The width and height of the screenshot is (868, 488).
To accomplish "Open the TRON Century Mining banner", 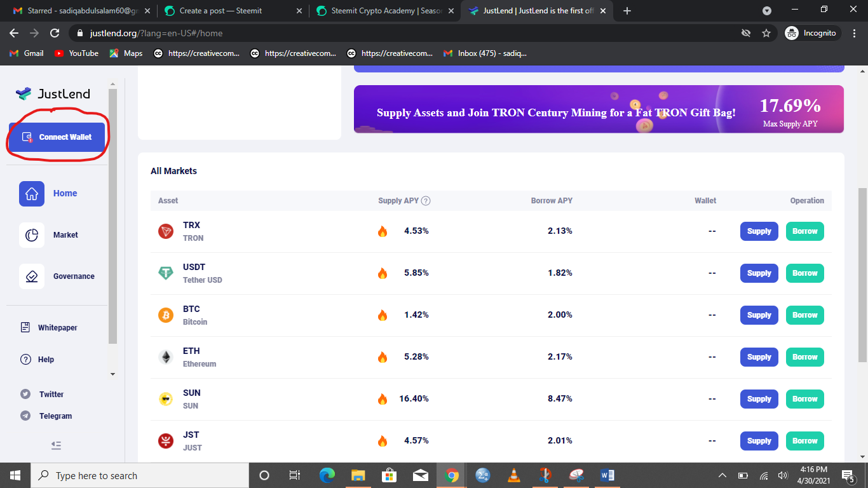I will (599, 109).
